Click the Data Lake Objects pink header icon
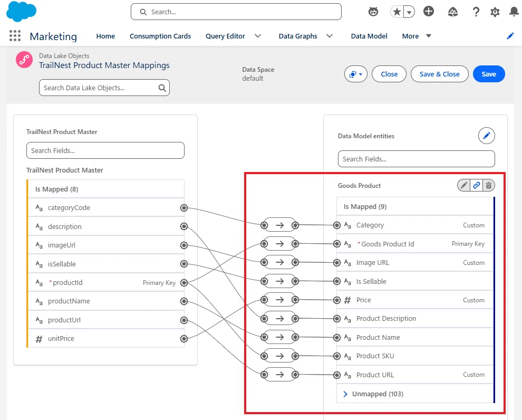This screenshot has width=522, height=420. 24,60
